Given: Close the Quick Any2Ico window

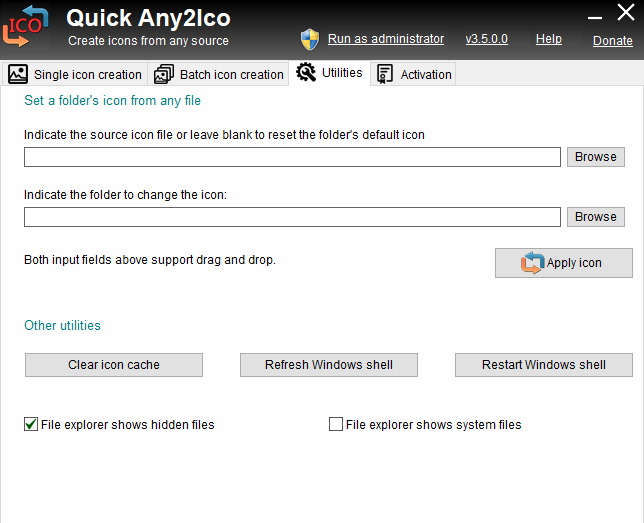Looking at the screenshot, I should point(626,12).
